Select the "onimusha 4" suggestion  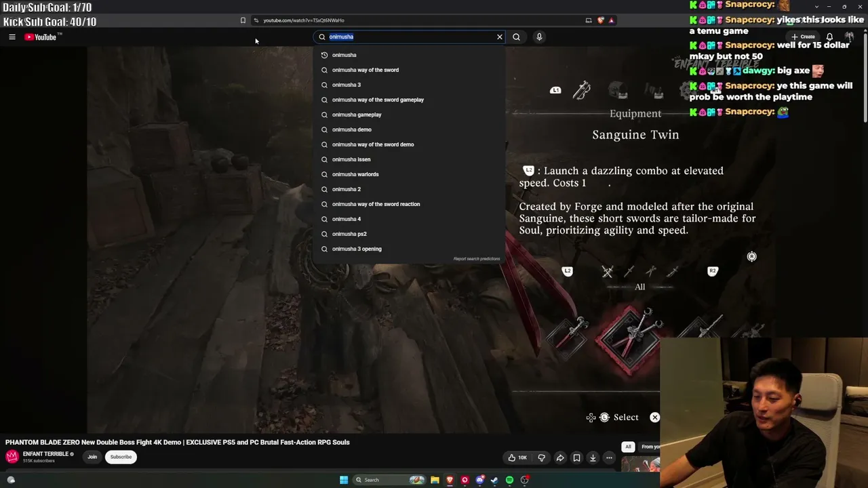[410, 219]
